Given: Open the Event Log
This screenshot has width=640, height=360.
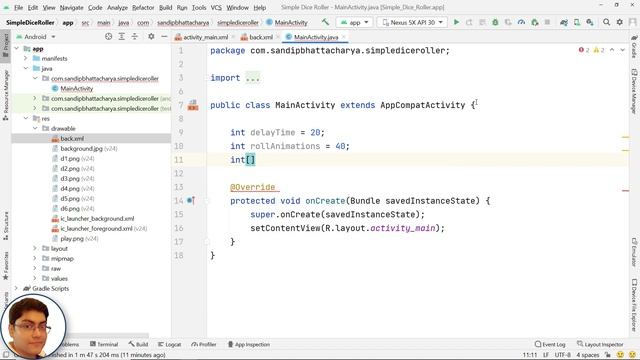Looking at the screenshot, I should click(550, 344).
